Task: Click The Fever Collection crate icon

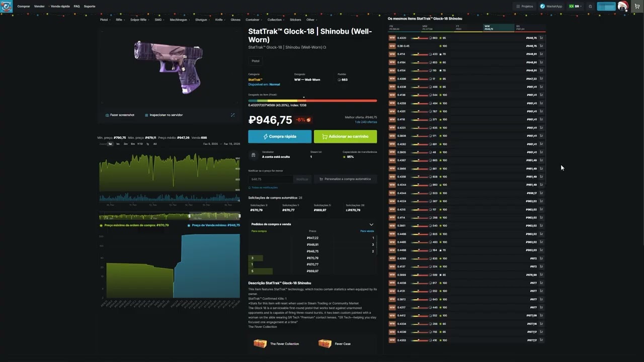Action: (x=260, y=343)
